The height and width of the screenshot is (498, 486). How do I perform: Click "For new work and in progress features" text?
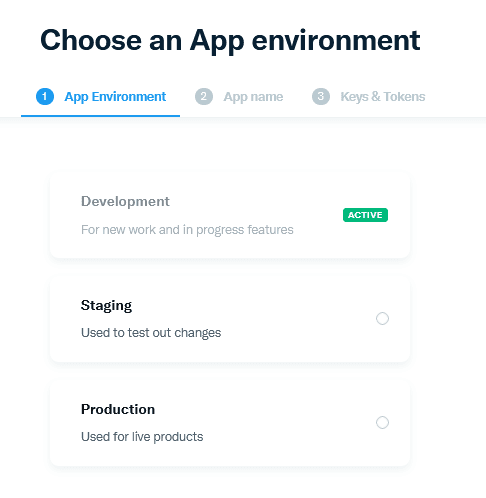click(x=187, y=230)
